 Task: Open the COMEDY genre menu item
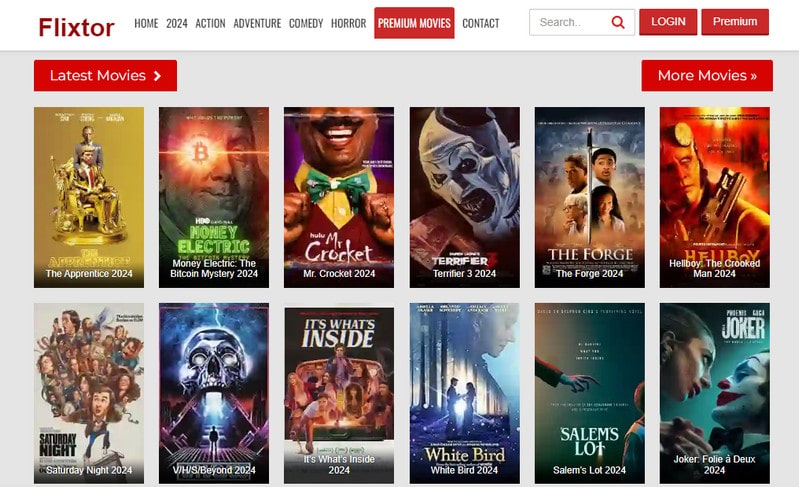(306, 23)
